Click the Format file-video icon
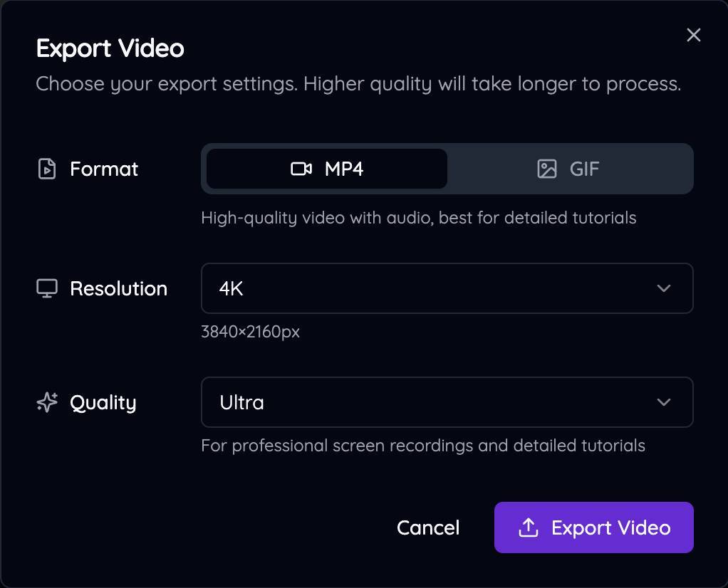The image size is (728, 588). tap(47, 169)
